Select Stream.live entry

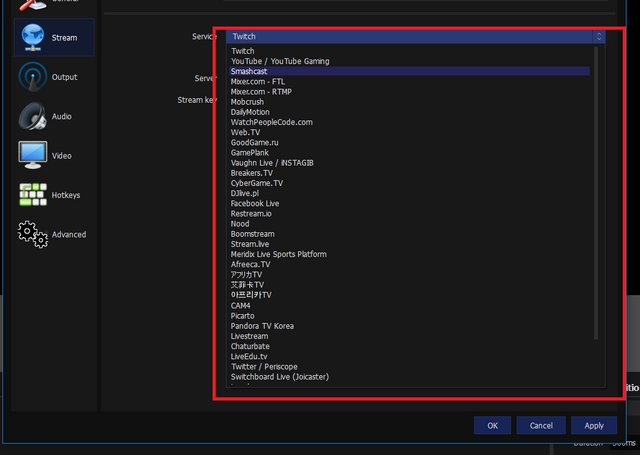click(x=409, y=244)
